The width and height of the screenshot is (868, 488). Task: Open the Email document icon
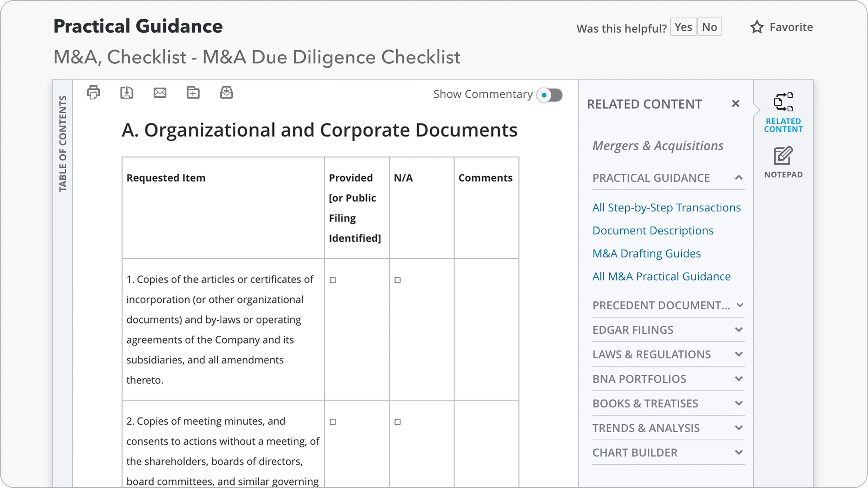pyautogui.click(x=160, y=93)
